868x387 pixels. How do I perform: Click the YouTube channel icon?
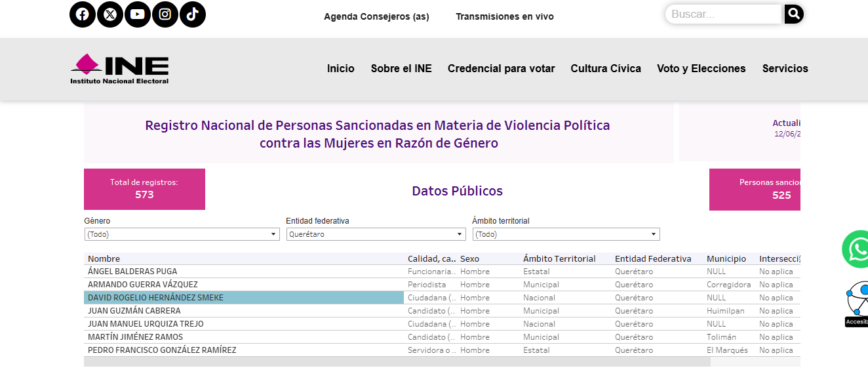click(138, 14)
